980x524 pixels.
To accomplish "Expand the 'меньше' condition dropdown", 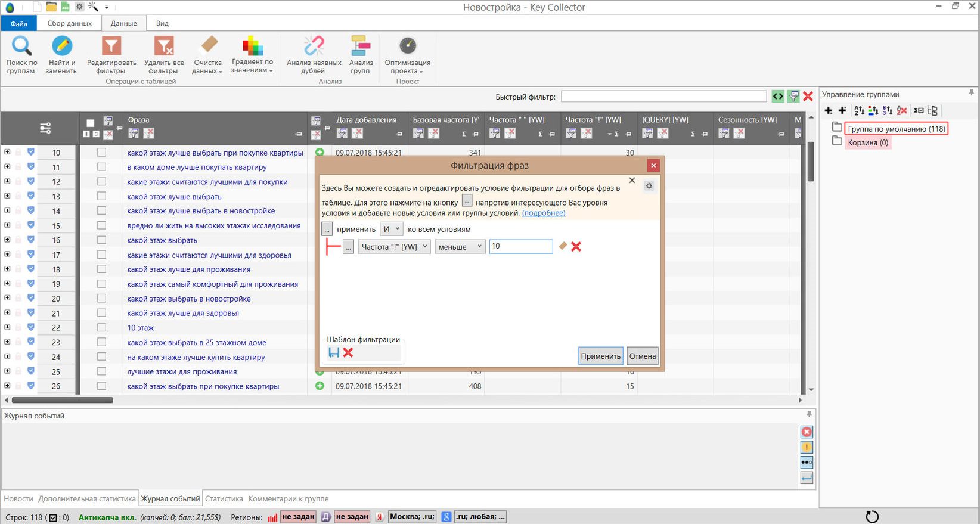I will pos(460,247).
